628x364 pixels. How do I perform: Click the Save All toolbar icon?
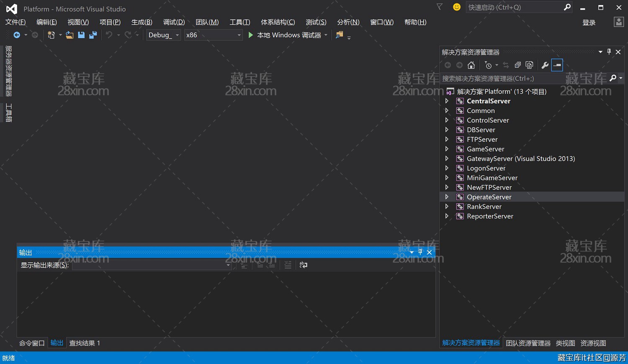93,35
